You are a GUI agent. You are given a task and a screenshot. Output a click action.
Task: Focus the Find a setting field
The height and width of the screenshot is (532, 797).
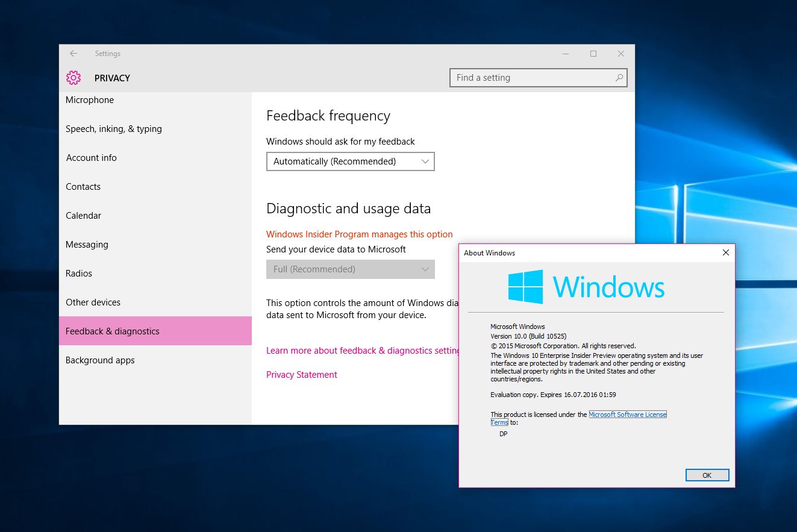click(539, 78)
